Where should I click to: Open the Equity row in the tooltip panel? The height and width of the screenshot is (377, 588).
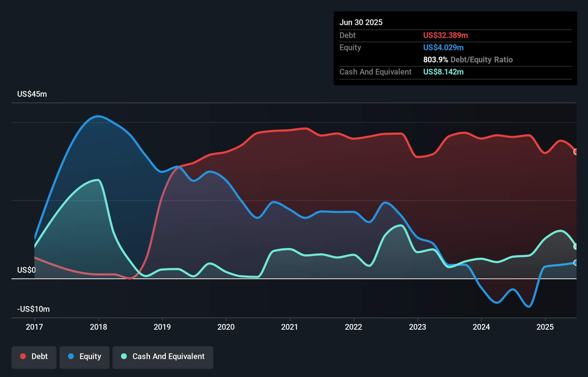coord(350,47)
